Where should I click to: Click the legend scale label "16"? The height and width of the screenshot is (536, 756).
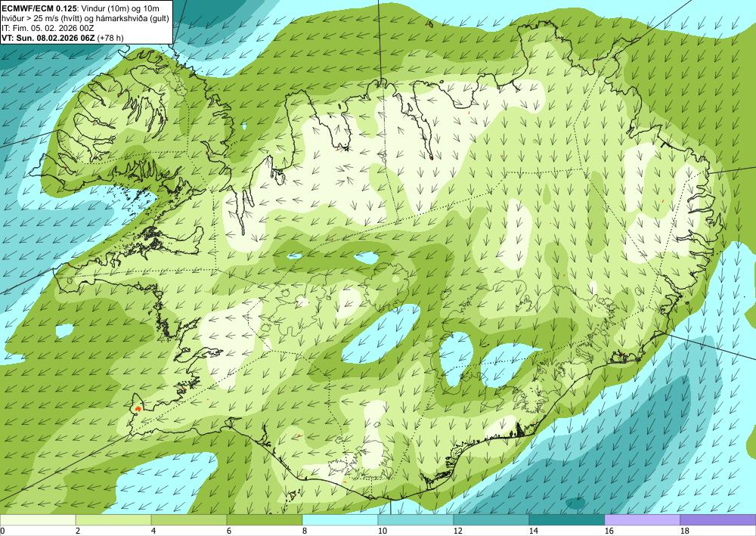tap(609, 531)
